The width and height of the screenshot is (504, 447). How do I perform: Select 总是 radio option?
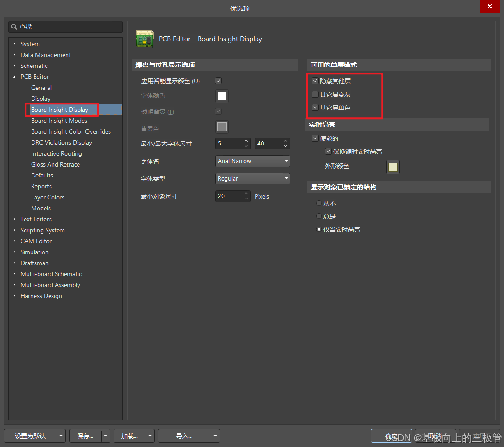point(319,216)
